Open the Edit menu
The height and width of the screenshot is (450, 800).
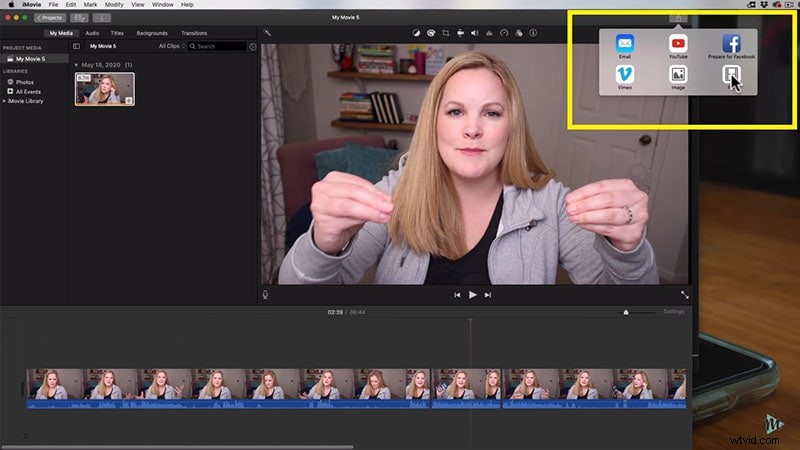coord(71,5)
